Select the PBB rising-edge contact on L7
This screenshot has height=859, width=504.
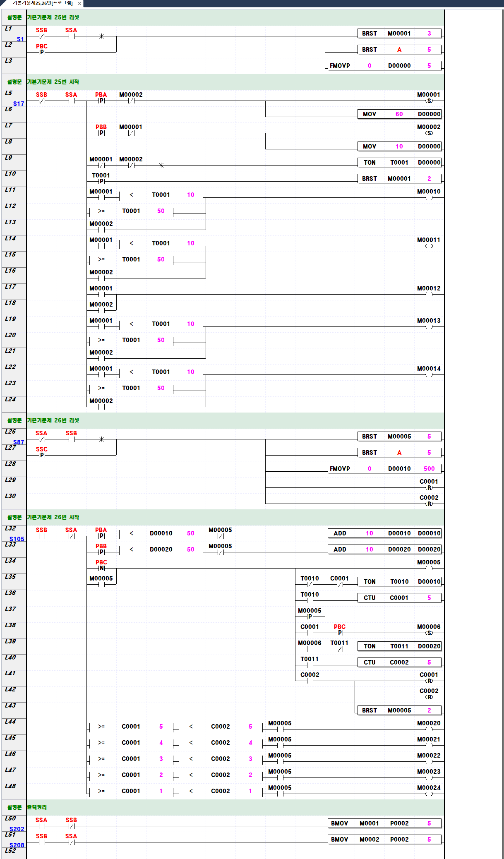pyautogui.click(x=101, y=133)
